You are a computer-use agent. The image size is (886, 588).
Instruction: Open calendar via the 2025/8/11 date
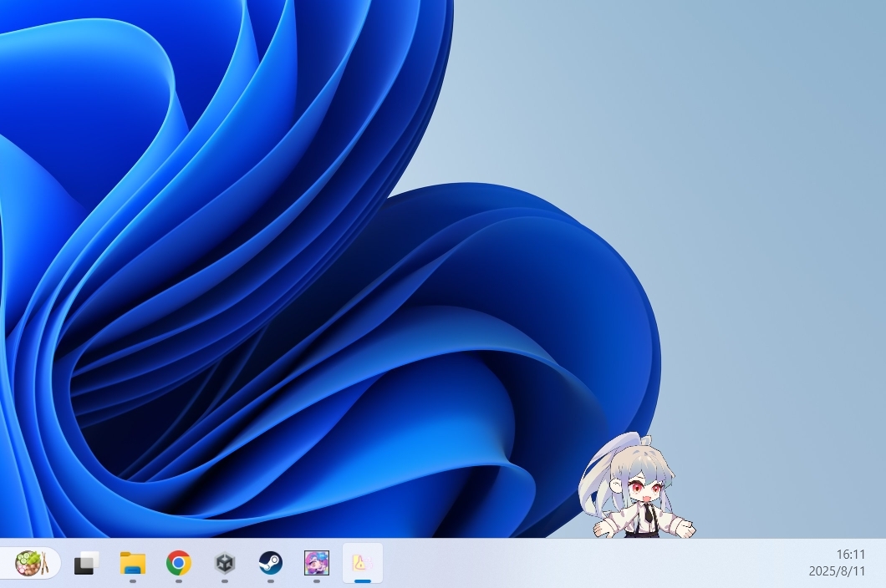(x=837, y=572)
